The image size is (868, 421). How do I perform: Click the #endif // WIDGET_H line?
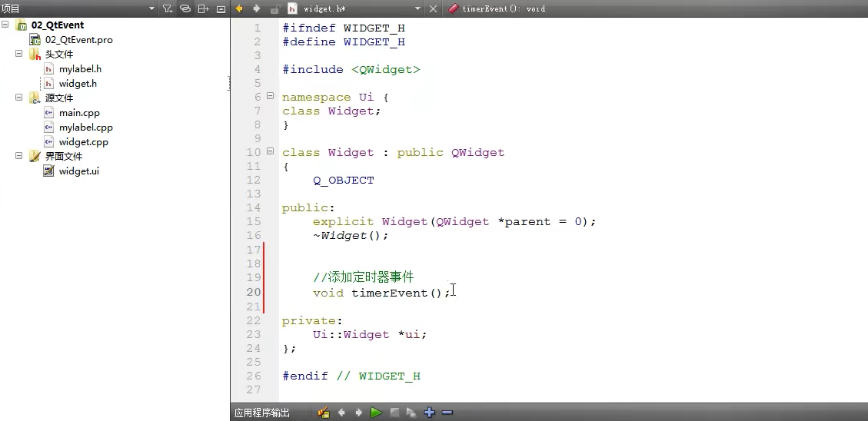pos(351,376)
